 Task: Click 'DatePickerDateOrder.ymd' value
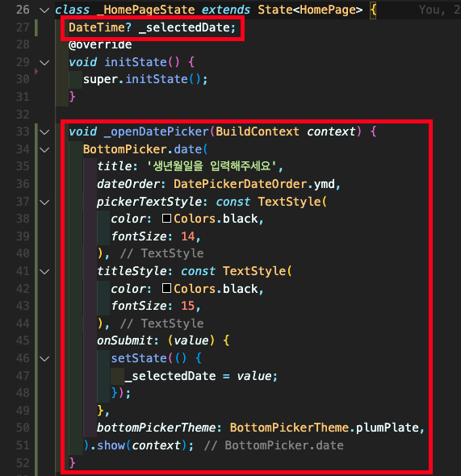pos(254,184)
